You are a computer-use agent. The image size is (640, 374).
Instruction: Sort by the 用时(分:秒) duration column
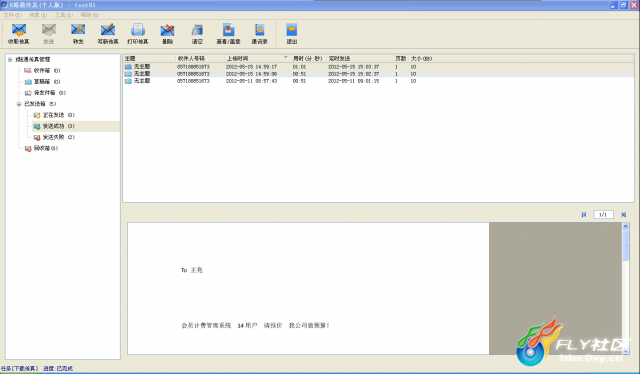click(308, 58)
